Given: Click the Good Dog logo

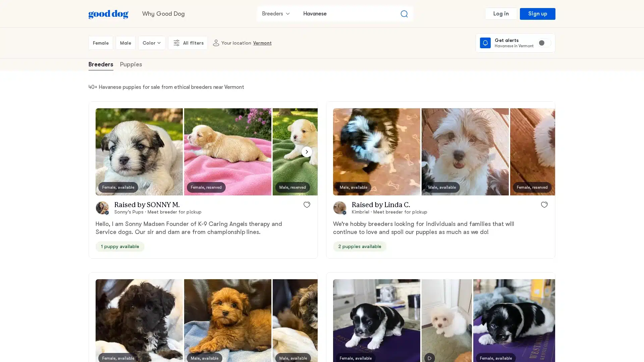Looking at the screenshot, I should coord(108,14).
